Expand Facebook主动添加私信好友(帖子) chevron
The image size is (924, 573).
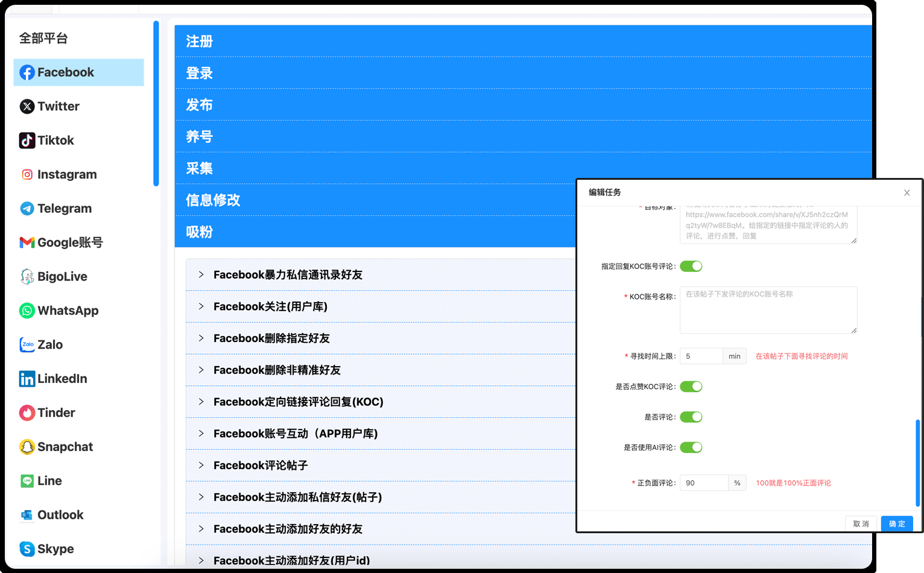click(201, 497)
